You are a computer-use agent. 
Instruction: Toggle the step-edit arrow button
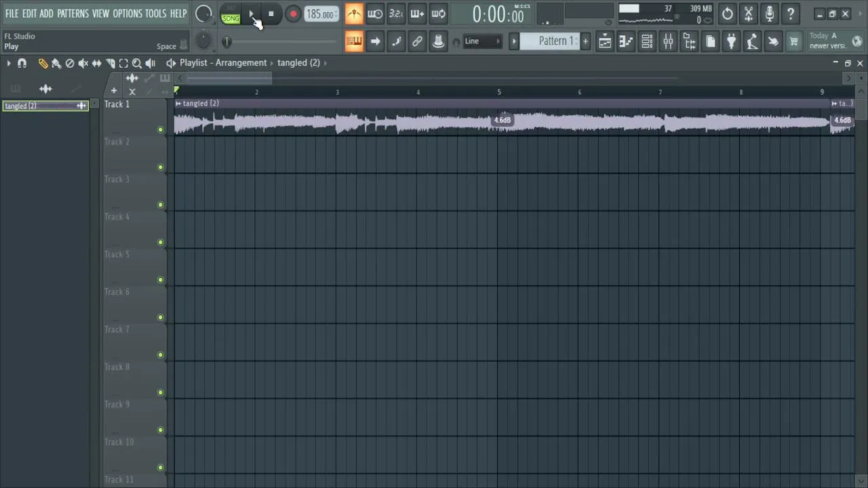tap(375, 41)
